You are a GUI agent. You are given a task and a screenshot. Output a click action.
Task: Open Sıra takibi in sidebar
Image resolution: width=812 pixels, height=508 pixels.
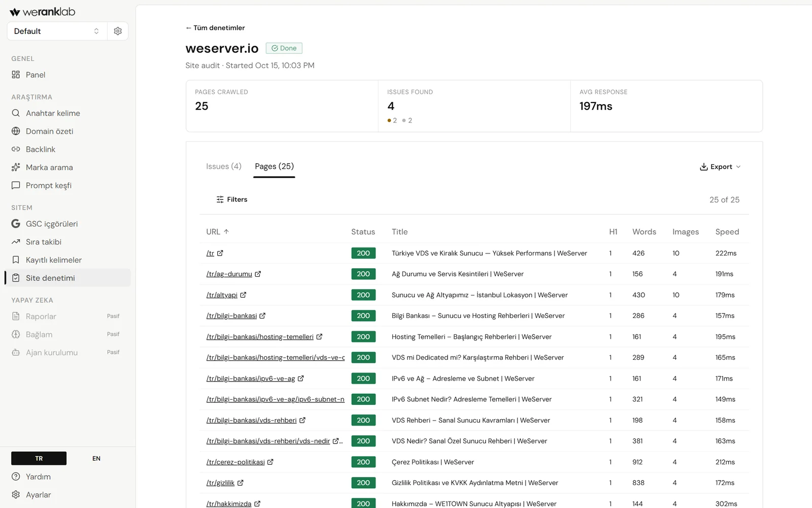68,242
